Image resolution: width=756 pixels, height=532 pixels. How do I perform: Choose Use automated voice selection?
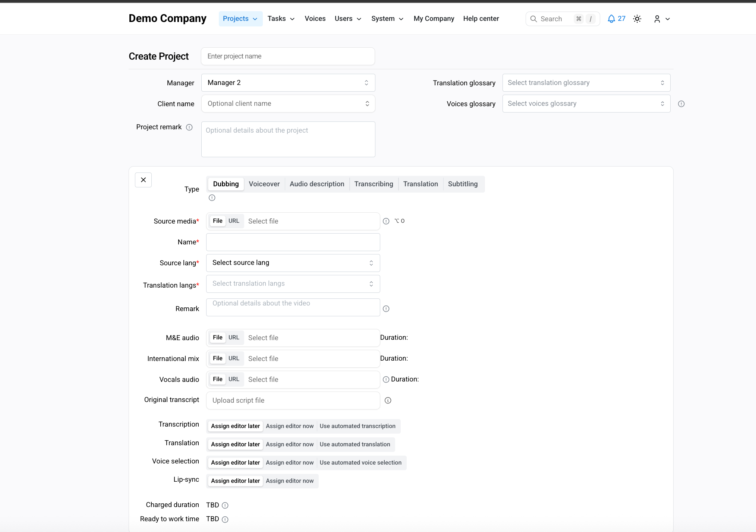[360, 463]
